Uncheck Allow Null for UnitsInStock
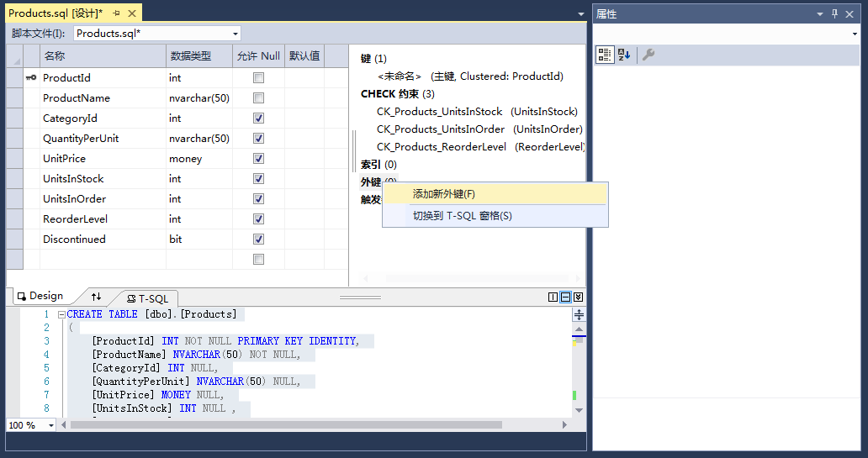The height and width of the screenshot is (458, 868). click(258, 179)
